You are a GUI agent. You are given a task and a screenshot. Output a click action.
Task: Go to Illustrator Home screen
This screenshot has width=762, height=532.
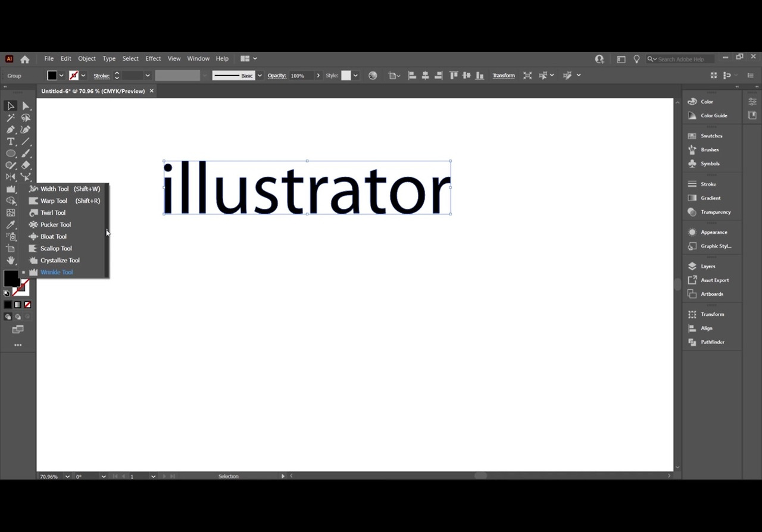coord(25,59)
